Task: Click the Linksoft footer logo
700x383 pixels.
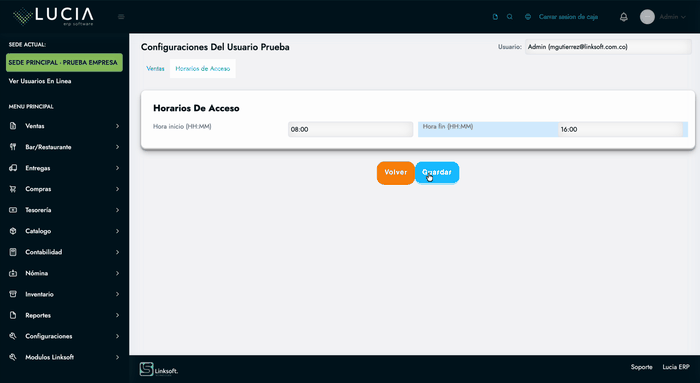Action: 158,369
